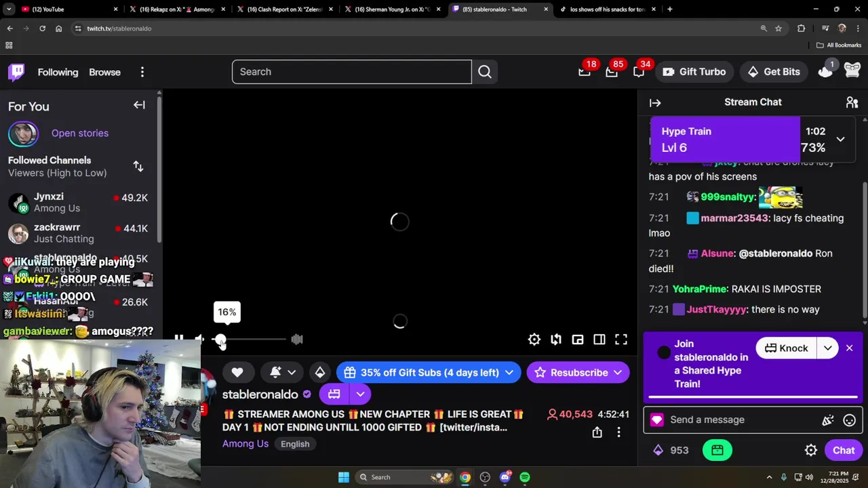Go to the Browse tab
Screen dimensions: 868x488
tap(104, 72)
